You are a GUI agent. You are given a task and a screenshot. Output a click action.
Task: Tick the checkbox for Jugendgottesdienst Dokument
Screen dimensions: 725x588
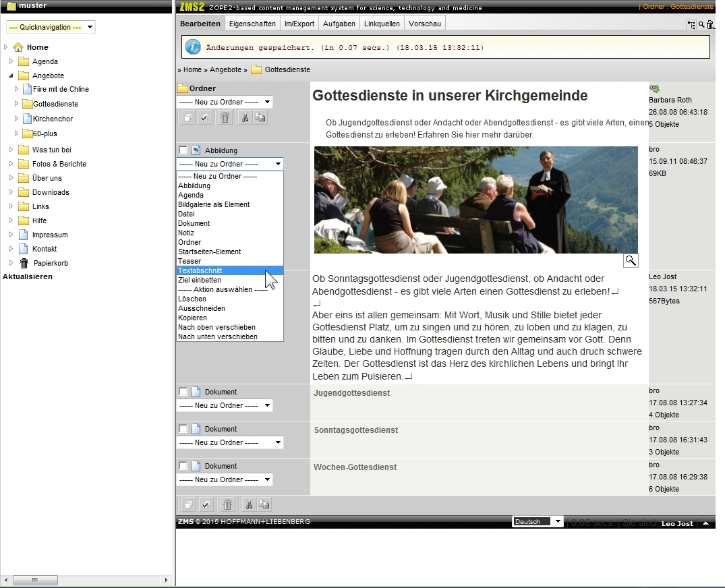pyautogui.click(x=183, y=392)
